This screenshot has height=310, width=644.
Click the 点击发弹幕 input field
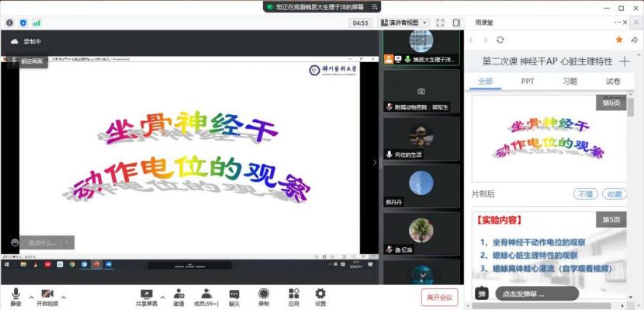(537, 294)
